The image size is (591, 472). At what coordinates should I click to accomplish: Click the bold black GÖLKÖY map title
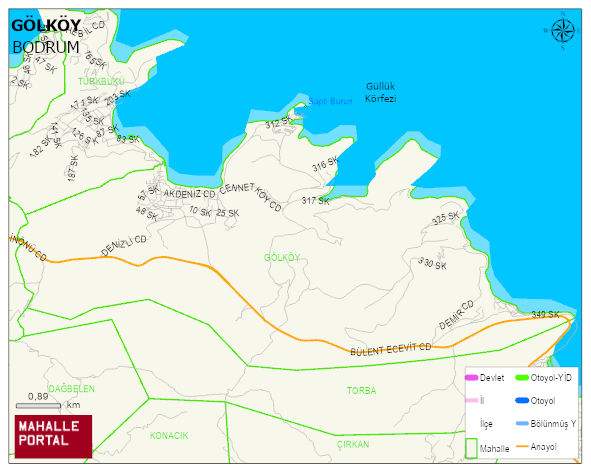pyautogui.click(x=46, y=26)
